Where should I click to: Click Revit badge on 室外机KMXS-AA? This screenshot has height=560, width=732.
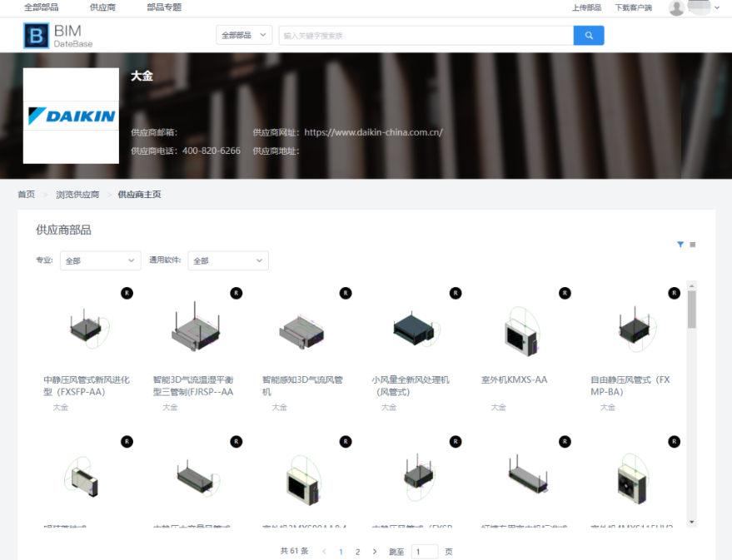(565, 293)
